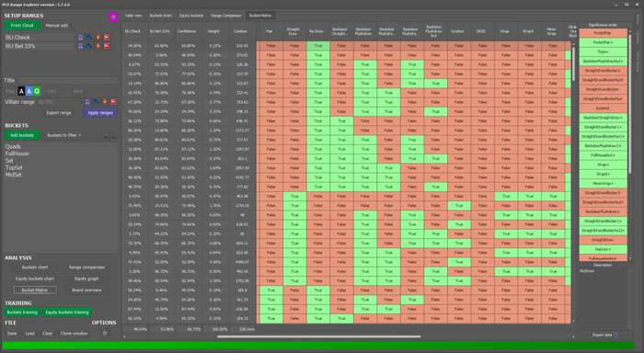The height and width of the screenshot is (353, 644).
Task: Select the Turn street button
Action: pos(52,91)
